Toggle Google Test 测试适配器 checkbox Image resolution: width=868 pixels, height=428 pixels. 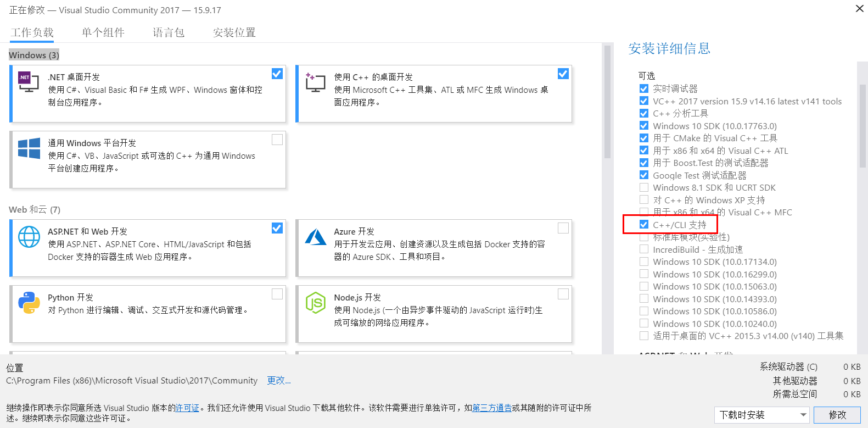coord(644,175)
